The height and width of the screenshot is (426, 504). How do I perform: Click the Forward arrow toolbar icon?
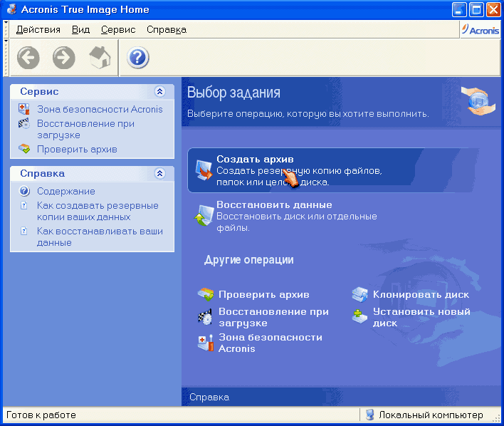[x=64, y=57]
